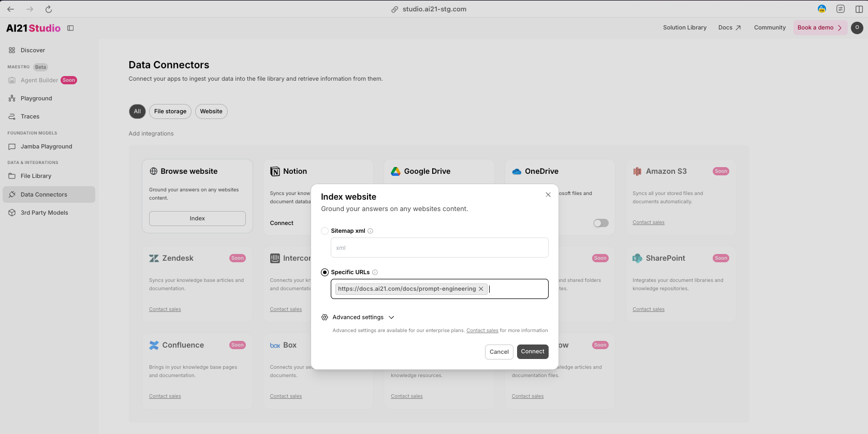Click the Box logo icon
The width and height of the screenshot is (868, 434).
[x=275, y=346]
